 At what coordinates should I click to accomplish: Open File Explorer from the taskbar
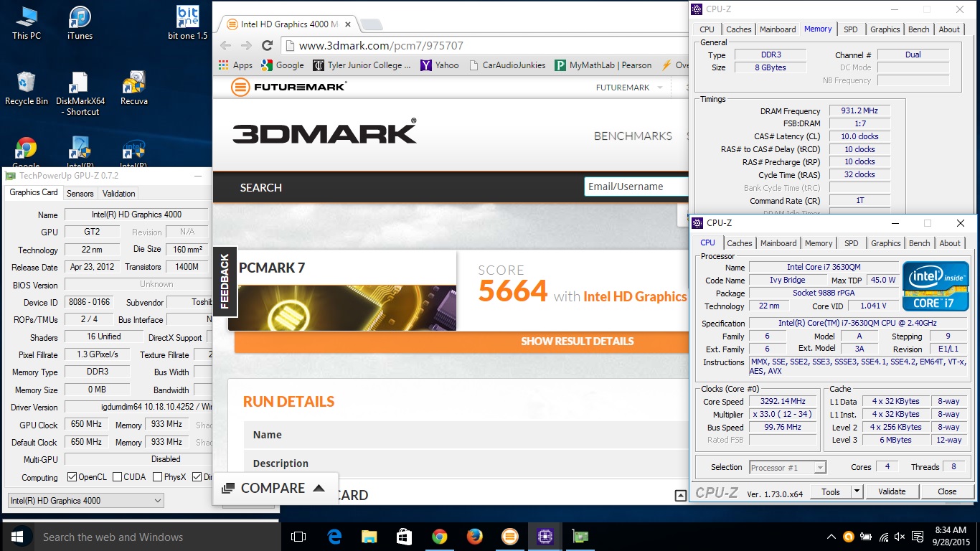(369, 537)
